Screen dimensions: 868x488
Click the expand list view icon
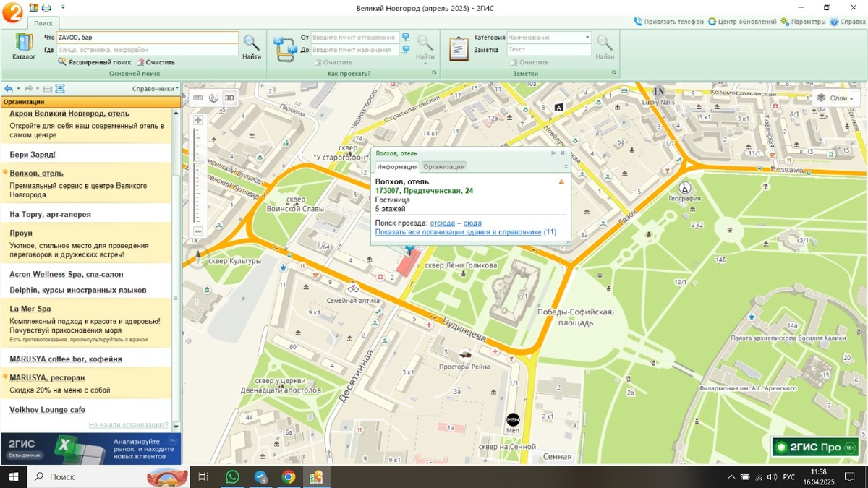pyautogui.click(x=60, y=89)
